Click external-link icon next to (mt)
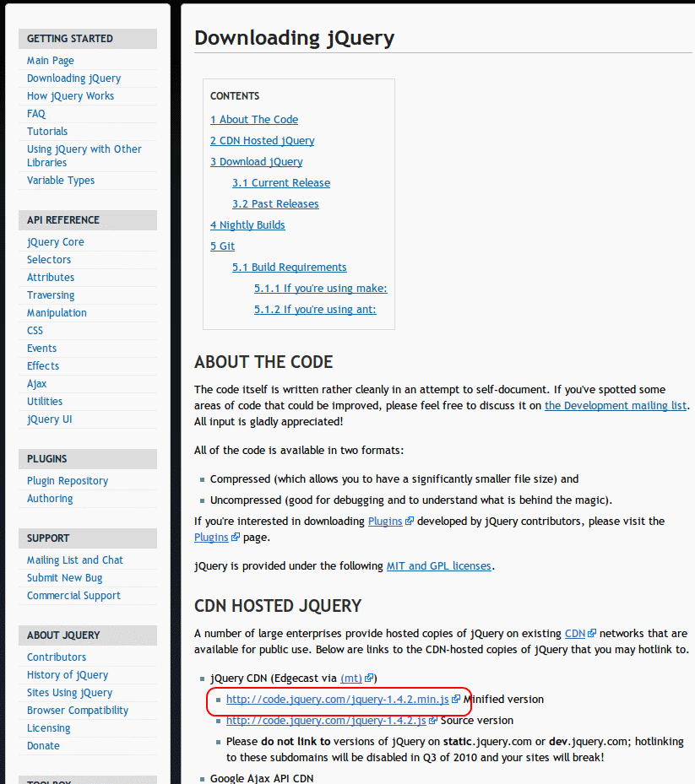Screen dimensions: 695x784 (x=369, y=678)
